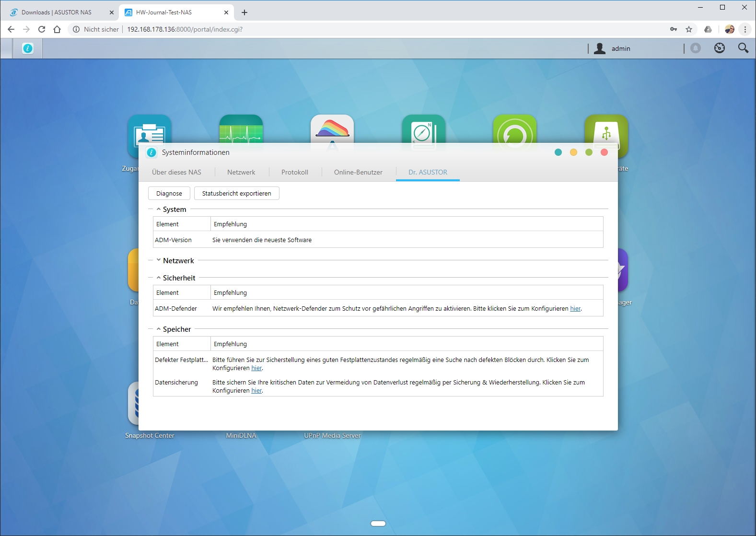This screenshot has height=536, width=756.
Task: Close the HW-Journal-Test-NAS browser tab
Action: click(x=226, y=12)
